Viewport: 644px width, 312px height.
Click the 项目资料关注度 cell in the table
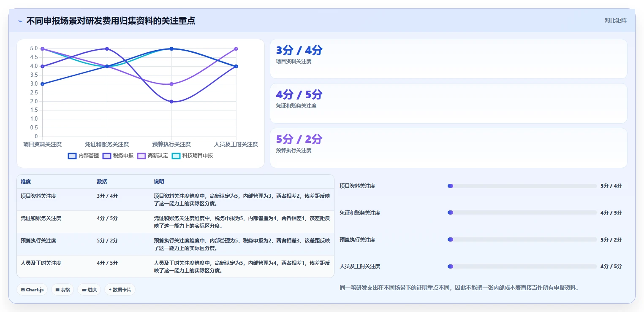(x=38, y=196)
